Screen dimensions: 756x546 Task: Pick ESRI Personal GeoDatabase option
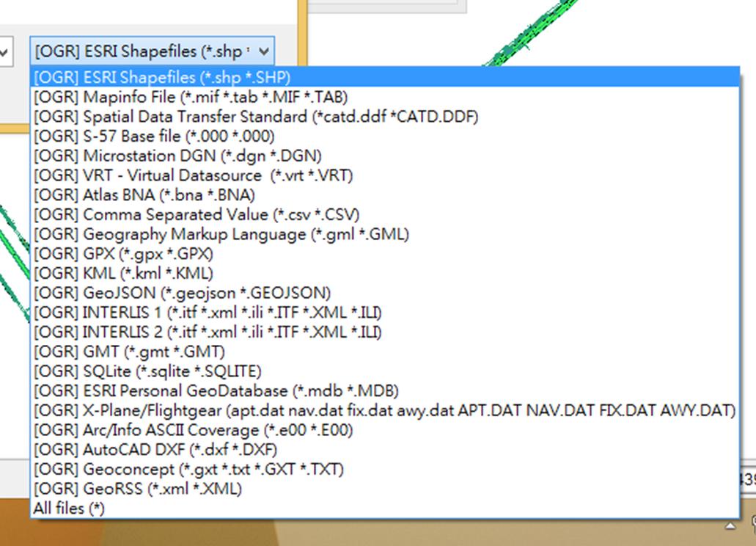click(x=385, y=390)
